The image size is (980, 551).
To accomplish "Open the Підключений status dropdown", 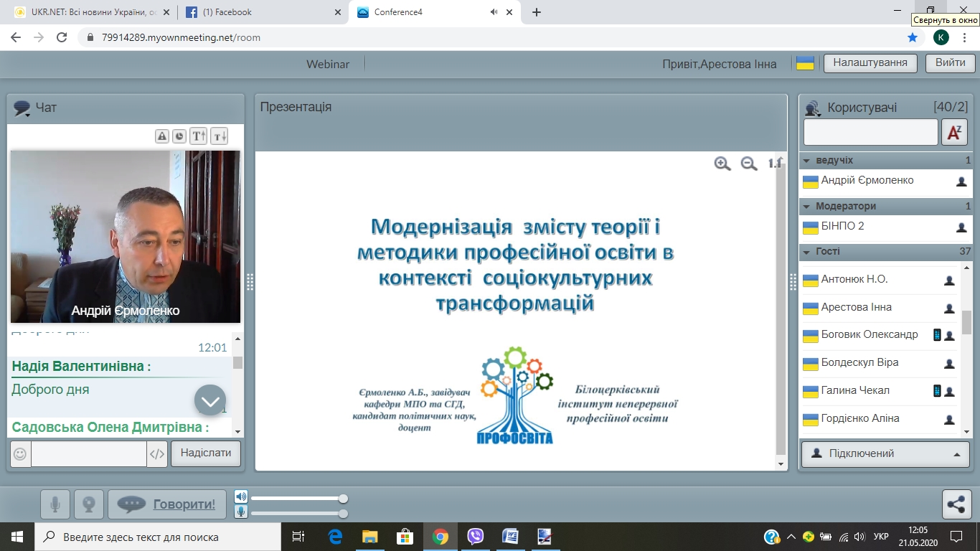I will tap(885, 453).
